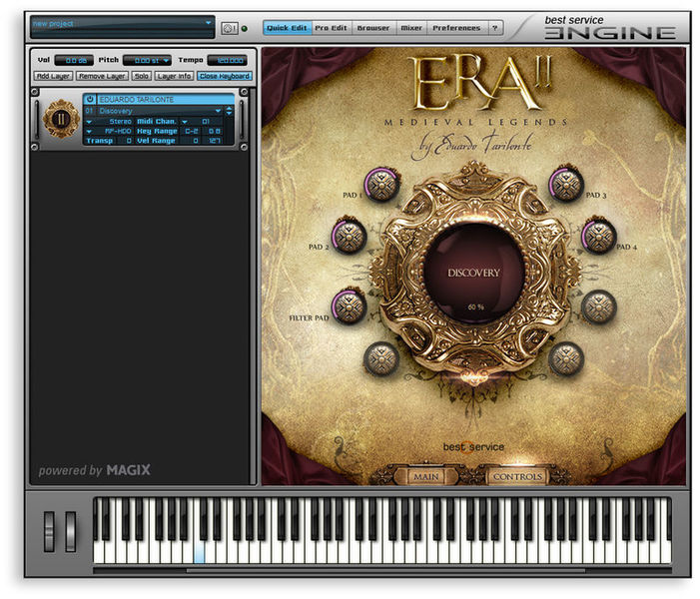Click the highlighted blue piano key

(x=199, y=553)
